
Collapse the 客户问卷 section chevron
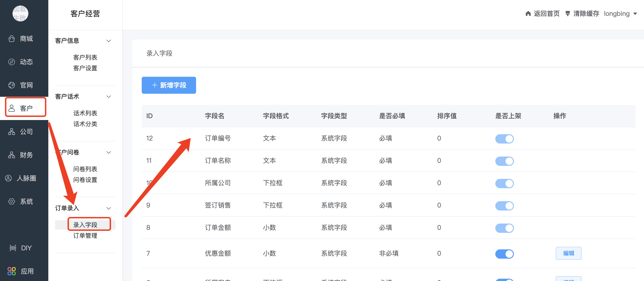point(108,152)
